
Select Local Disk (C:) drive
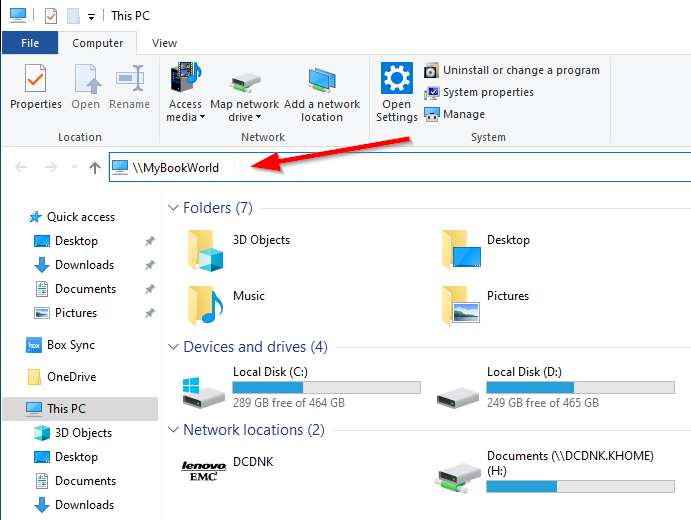(x=301, y=387)
